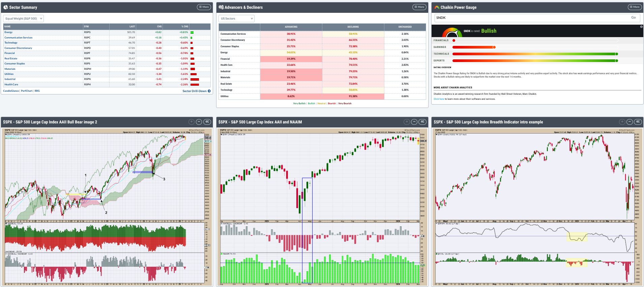Open the Breadth Indicator intro example chart
644x287 pixels.
point(537,207)
